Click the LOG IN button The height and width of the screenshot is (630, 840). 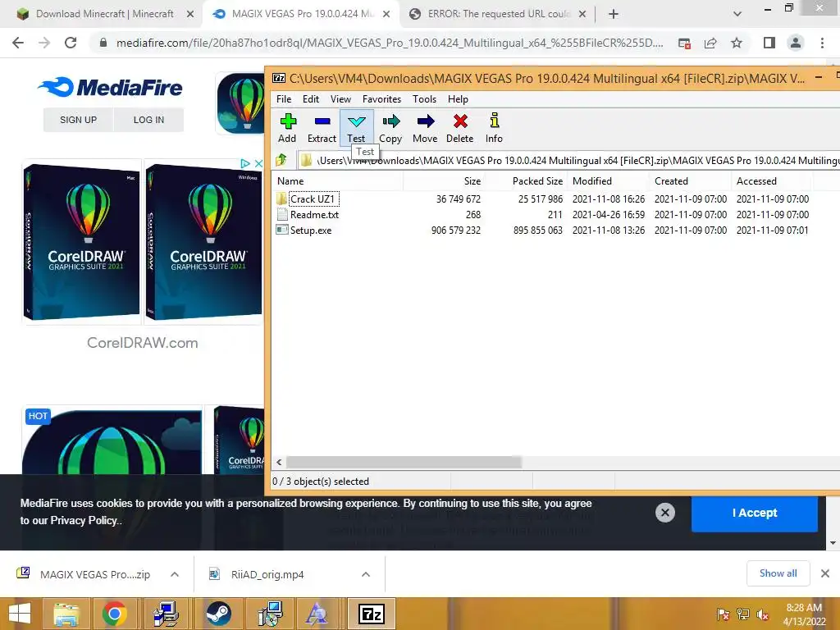point(149,120)
